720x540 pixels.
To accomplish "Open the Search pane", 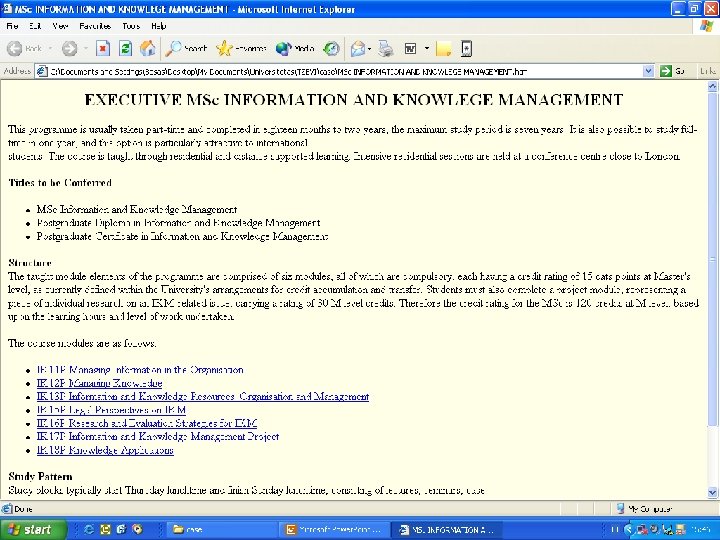I will pos(186,48).
